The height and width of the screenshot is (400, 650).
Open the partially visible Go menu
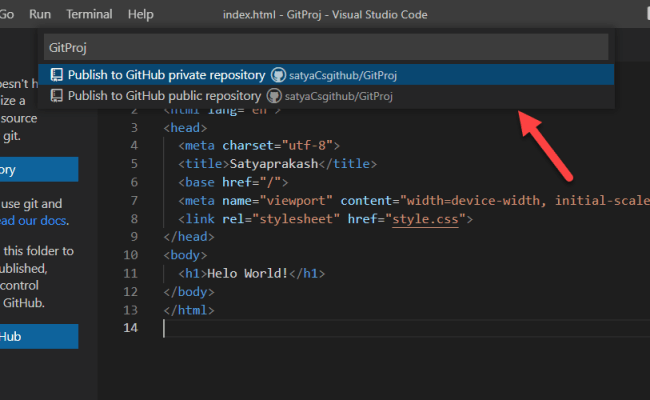pos(7,15)
